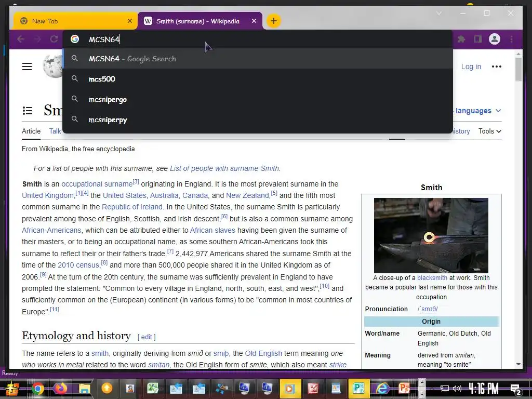Open PowerPoint from the taskbar

pyautogui.click(x=404, y=389)
